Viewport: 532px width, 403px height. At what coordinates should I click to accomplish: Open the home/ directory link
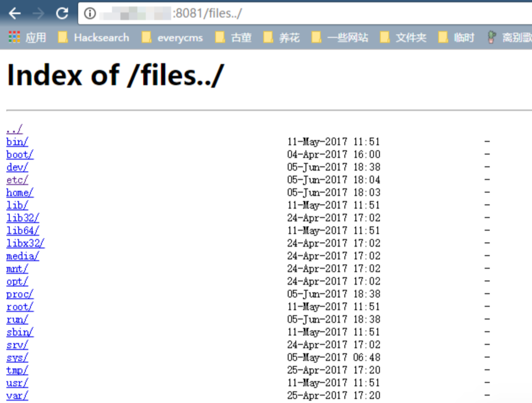coord(20,192)
